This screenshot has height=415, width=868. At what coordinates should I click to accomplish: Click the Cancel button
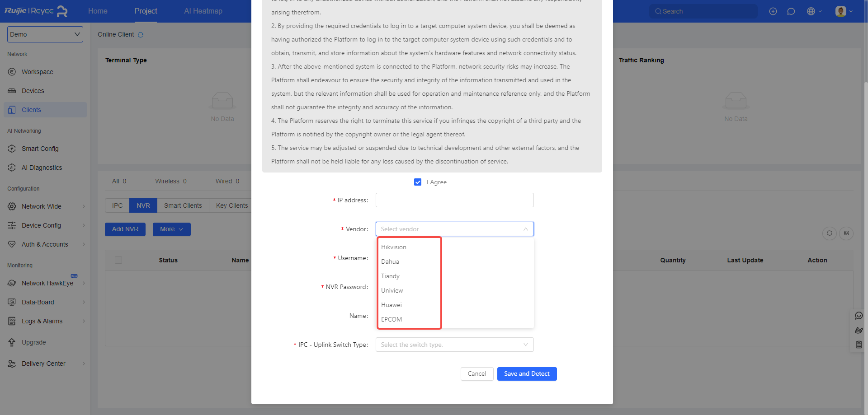477,374
